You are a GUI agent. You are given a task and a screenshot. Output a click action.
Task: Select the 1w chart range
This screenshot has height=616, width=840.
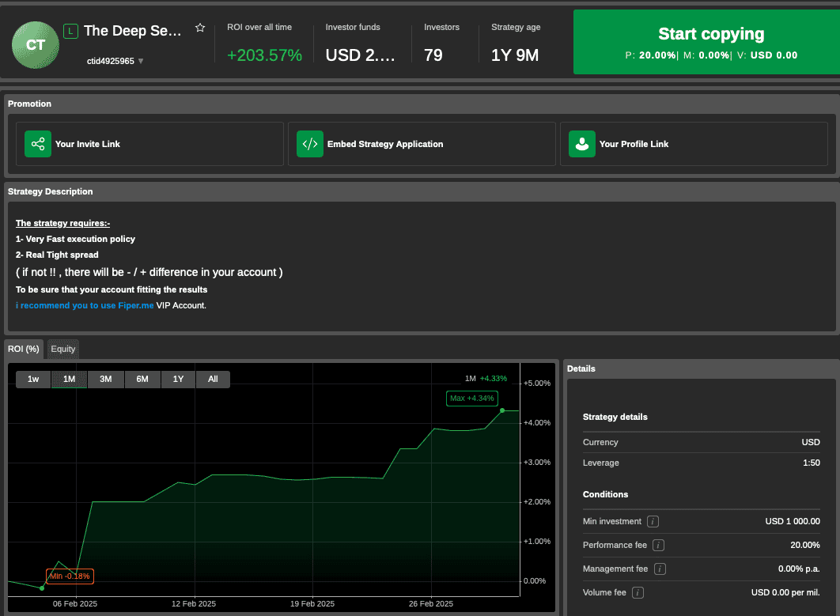33,380
